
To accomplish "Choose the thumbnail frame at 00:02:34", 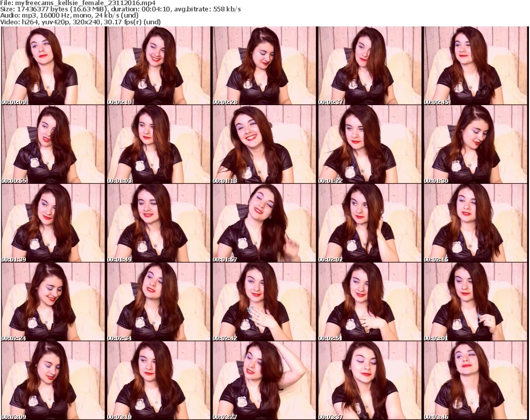I will click(159, 302).
